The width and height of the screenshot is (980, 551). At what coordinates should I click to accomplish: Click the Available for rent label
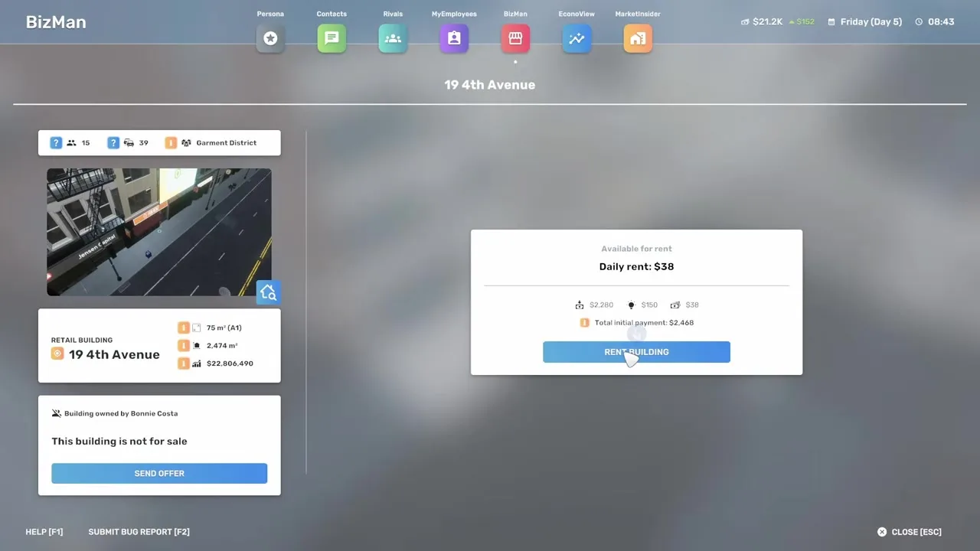click(636, 249)
